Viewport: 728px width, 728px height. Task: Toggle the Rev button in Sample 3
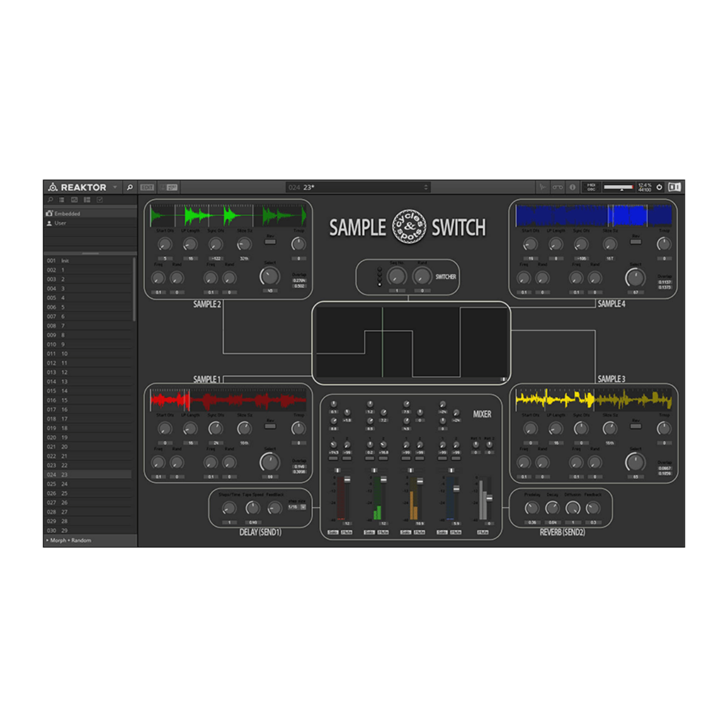tap(636, 426)
